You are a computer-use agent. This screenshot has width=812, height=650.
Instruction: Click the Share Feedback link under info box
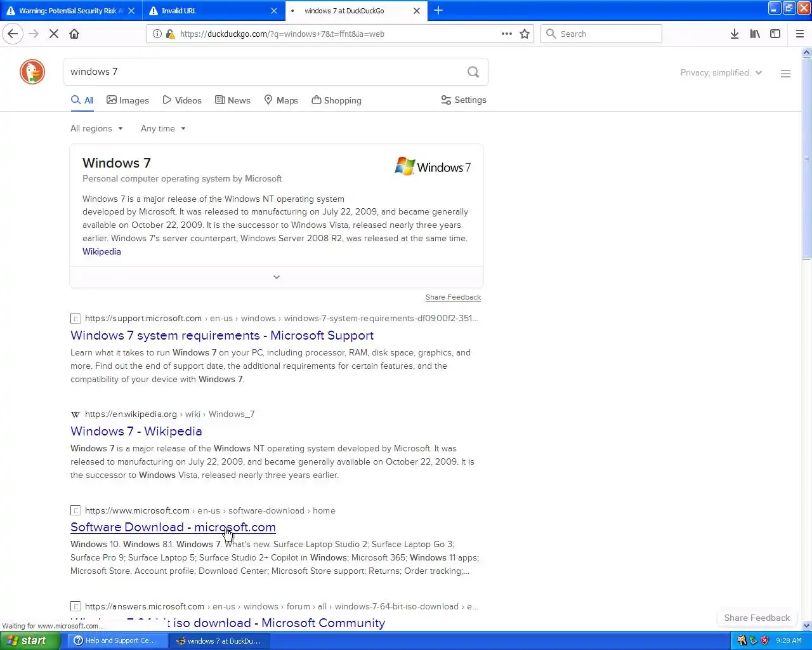click(x=453, y=297)
